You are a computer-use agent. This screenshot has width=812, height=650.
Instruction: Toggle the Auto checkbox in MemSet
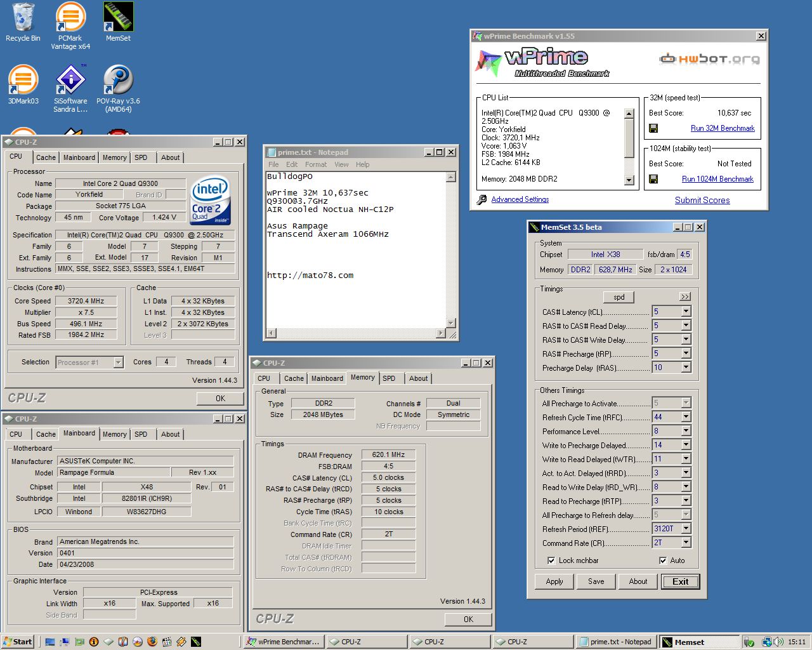(x=663, y=560)
